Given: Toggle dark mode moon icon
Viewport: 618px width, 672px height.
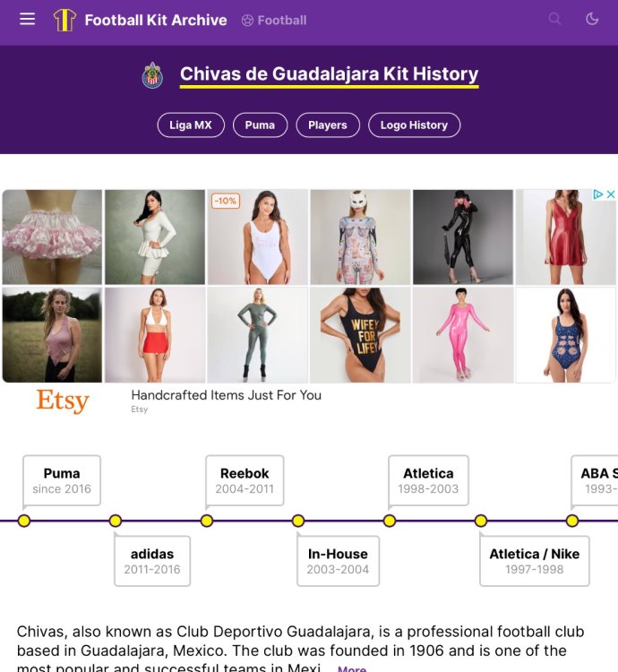Looking at the screenshot, I should point(592,19).
